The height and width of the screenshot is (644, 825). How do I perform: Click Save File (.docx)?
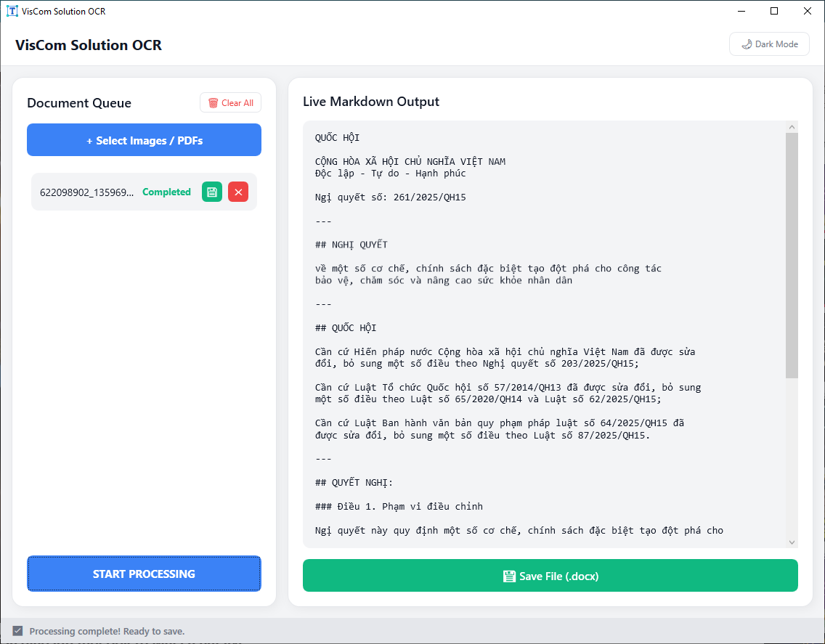(x=550, y=576)
